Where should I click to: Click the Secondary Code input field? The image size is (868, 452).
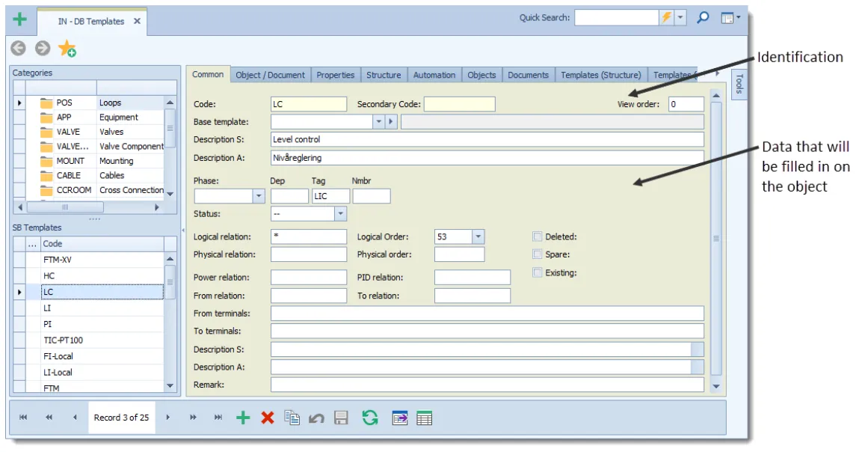tap(460, 104)
